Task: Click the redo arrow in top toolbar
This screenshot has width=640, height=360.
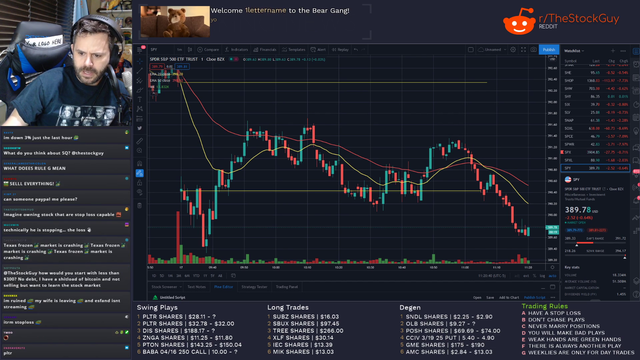Action: (363, 49)
